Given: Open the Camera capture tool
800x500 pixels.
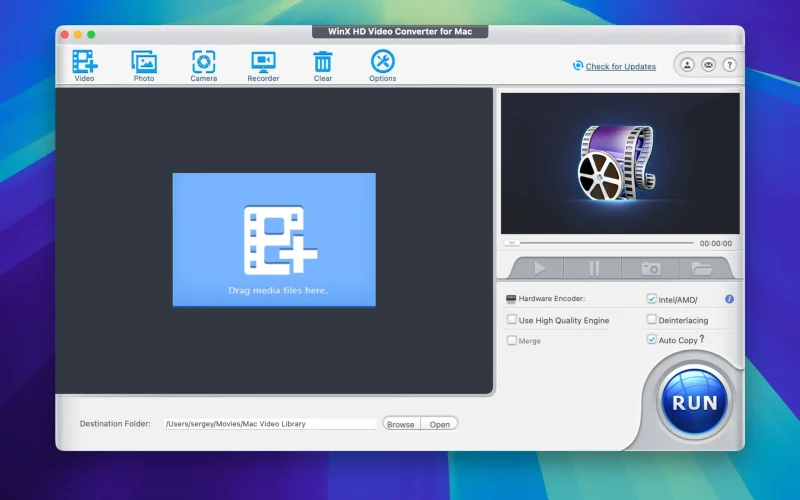Looking at the screenshot, I should point(204,65).
